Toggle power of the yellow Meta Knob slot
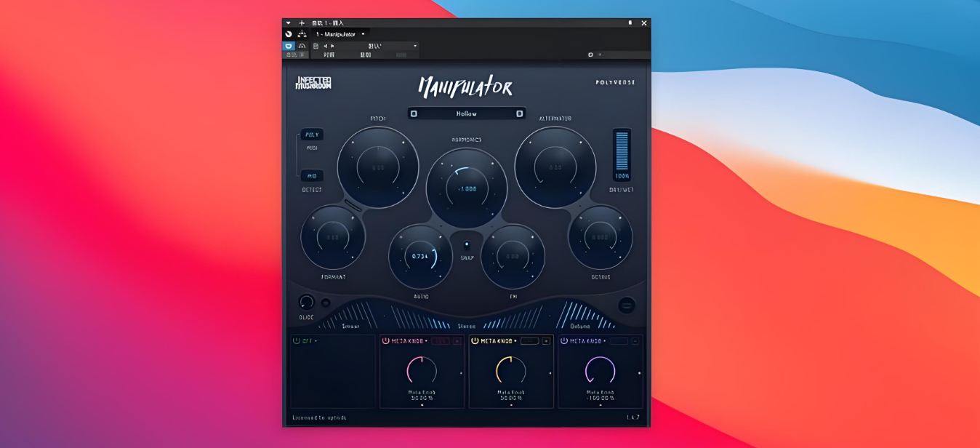Viewport: 980px width, 448px height. (475, 340)
